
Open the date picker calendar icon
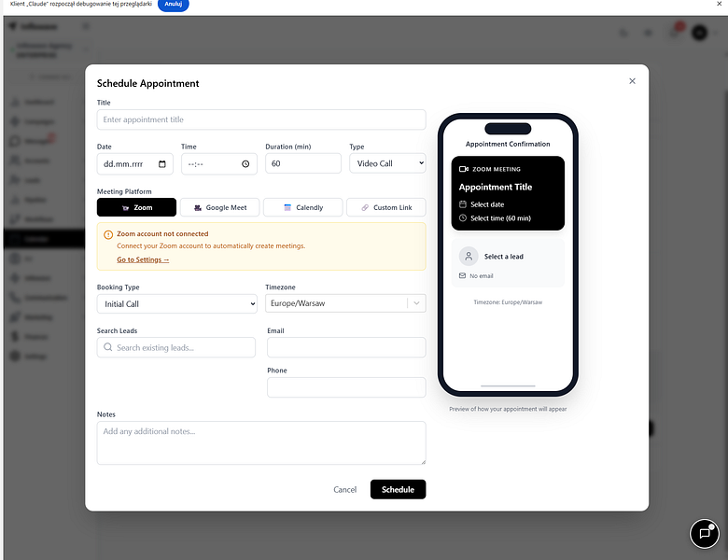click(x=162, y=164)
